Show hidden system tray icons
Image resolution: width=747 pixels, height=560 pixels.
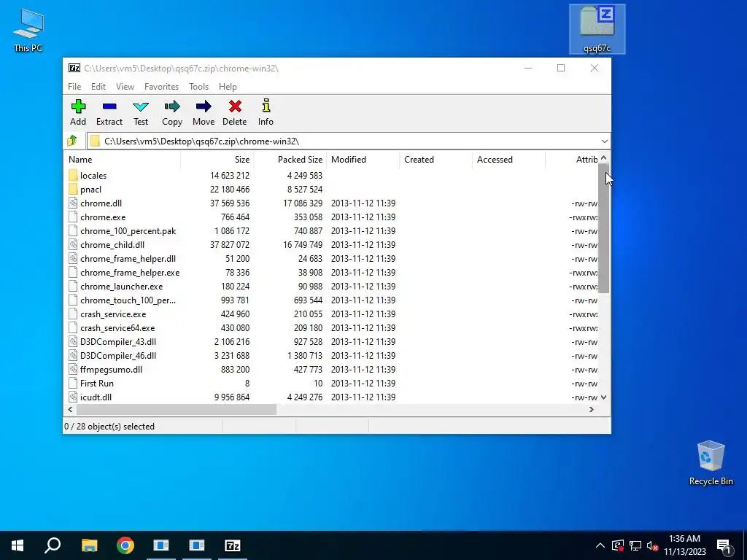pos(600,545)
